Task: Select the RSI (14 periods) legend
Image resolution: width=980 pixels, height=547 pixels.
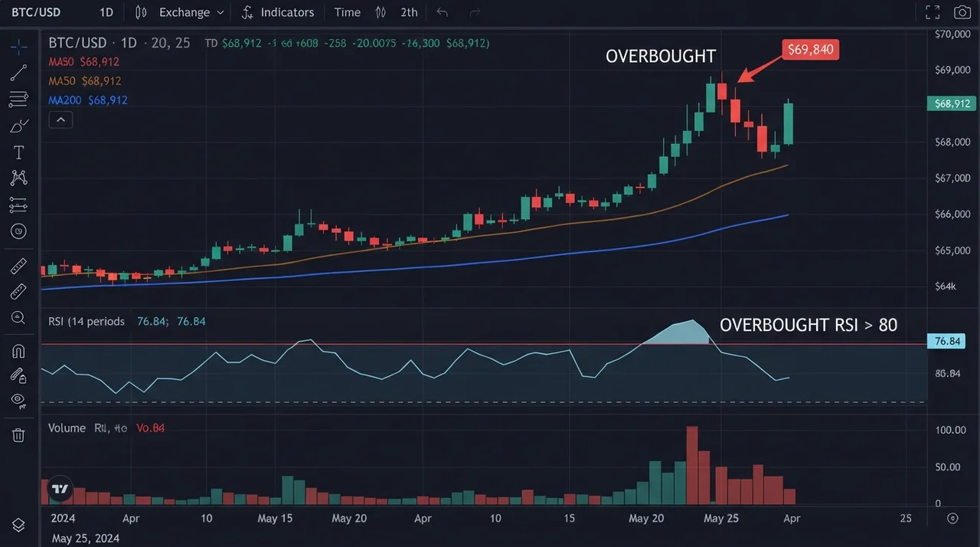Action: [x=86, y=321]
